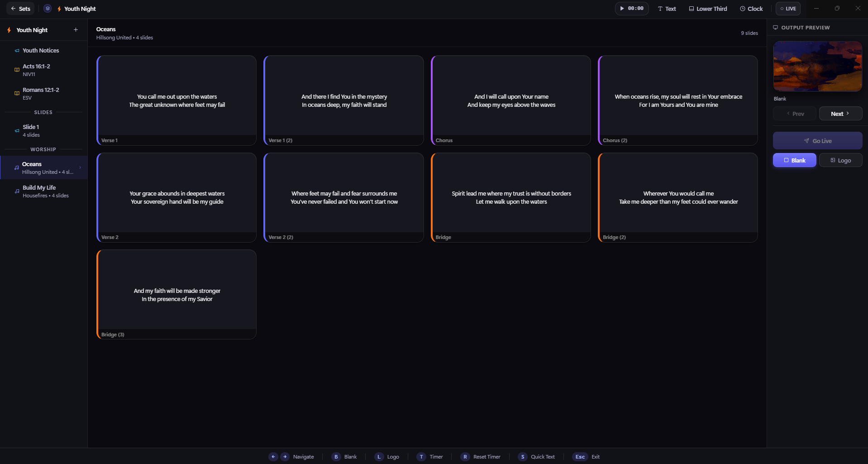Toggle the LIVE output switch
Image resolution: width=868 pixels, height=464 pixels.
[788, 9]
